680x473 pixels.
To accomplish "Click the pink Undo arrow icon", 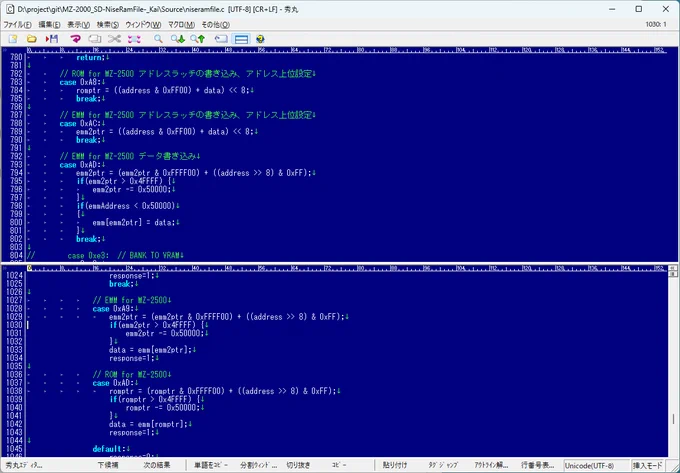I will 75,39.
